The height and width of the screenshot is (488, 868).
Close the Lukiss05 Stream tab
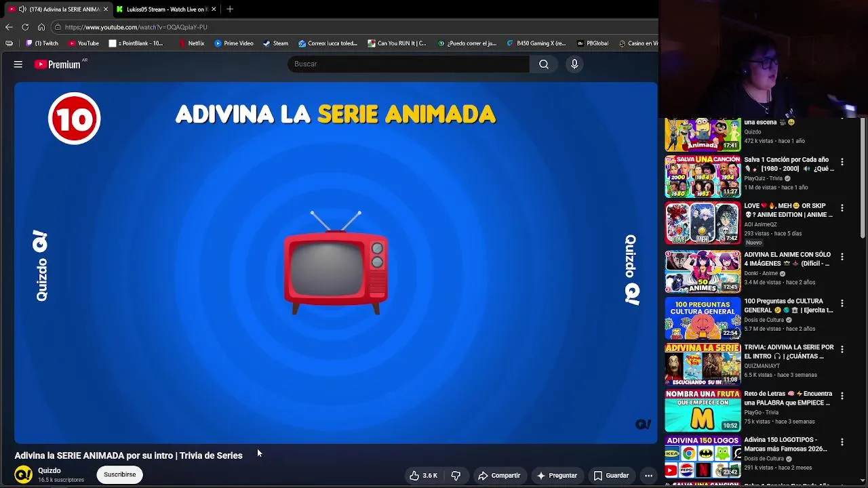click(x=214, y=9)
